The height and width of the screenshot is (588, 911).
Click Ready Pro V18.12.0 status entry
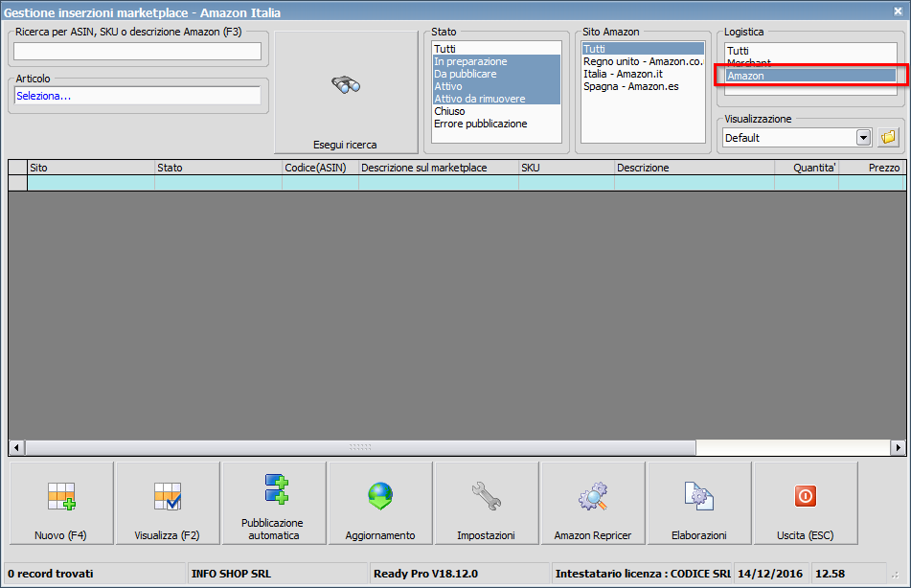(x=426, y=574)
